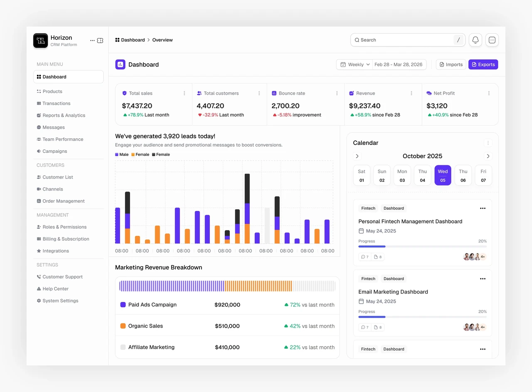Toggle Male series in chart legend
Screen dimensions: 532x392
[122, 154]
